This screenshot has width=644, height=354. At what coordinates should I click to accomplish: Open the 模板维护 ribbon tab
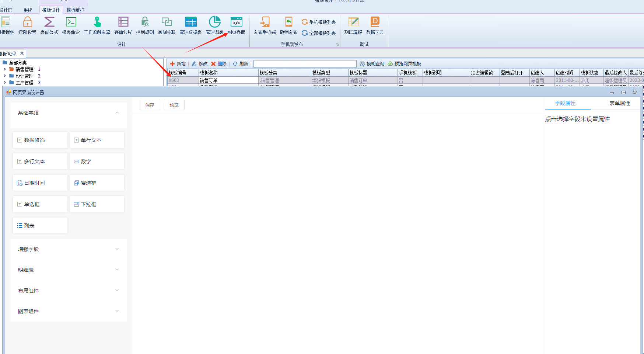[75, 10]
